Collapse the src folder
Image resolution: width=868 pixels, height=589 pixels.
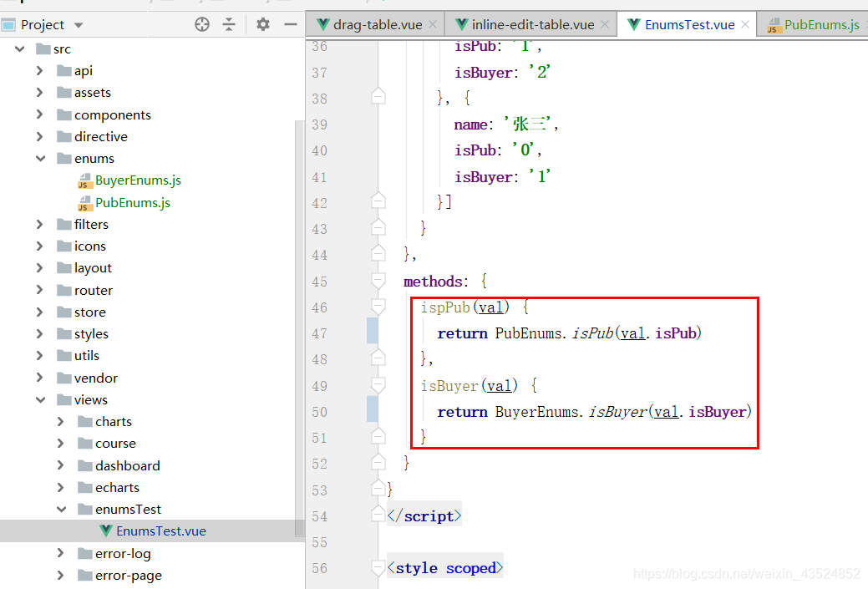click(x=20, y=49)
